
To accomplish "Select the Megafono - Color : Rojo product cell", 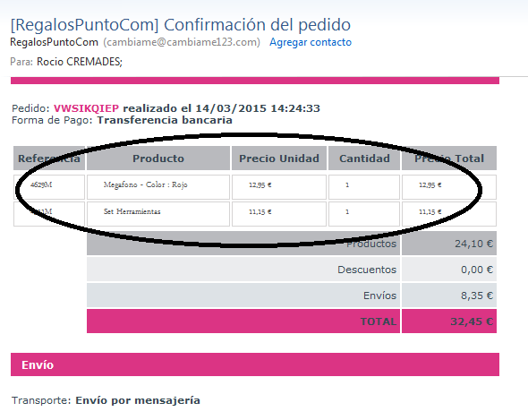I will click(158, 187).
